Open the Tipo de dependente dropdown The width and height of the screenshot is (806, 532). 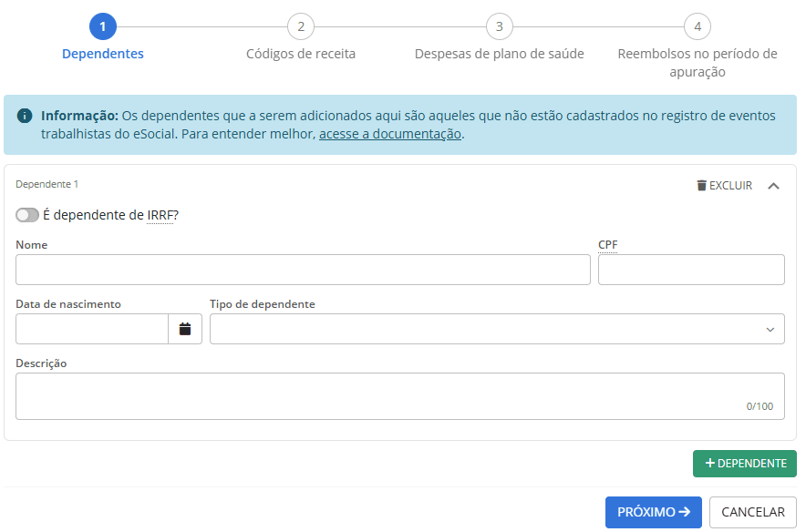coord(497,329)
